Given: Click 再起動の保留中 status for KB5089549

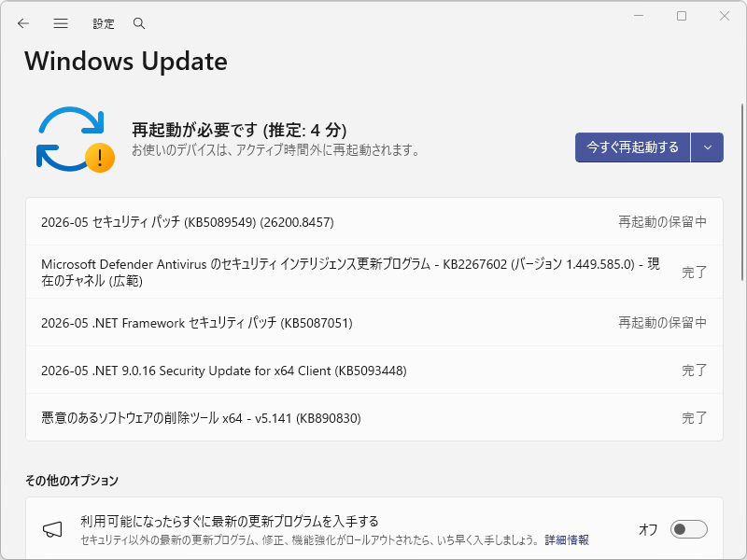Looking at the screenshot, I should 662,222.
